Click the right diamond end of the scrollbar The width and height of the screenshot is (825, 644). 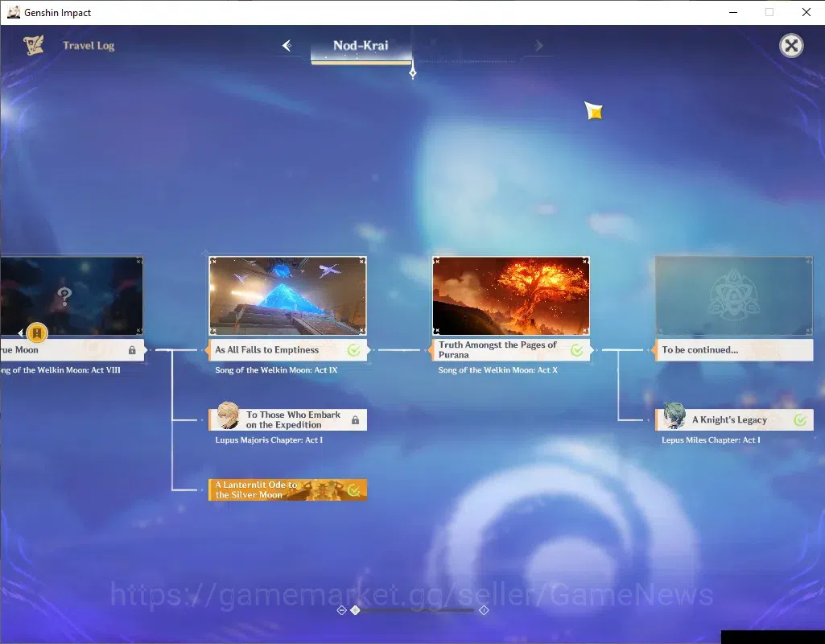484,610
